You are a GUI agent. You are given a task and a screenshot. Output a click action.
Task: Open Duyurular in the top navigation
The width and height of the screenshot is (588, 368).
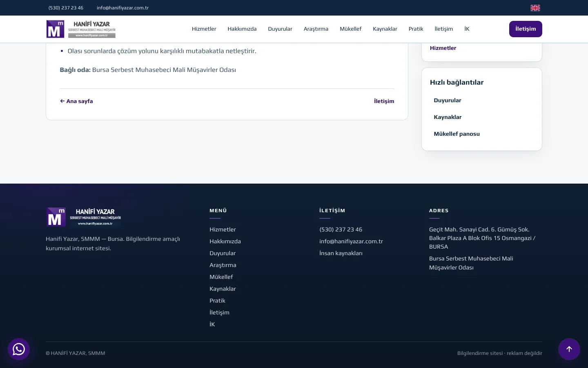(280, 29)
